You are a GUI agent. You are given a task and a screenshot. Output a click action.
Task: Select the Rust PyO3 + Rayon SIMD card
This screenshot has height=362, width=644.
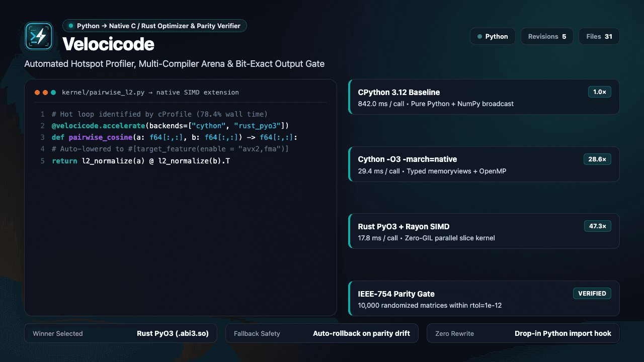click(484, 231)
